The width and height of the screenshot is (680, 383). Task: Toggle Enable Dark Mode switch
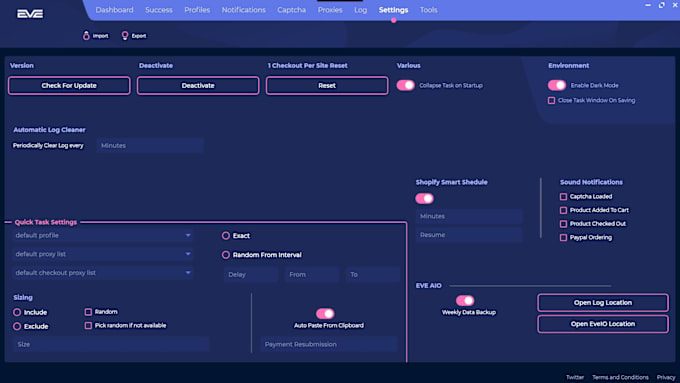[557, 85]
